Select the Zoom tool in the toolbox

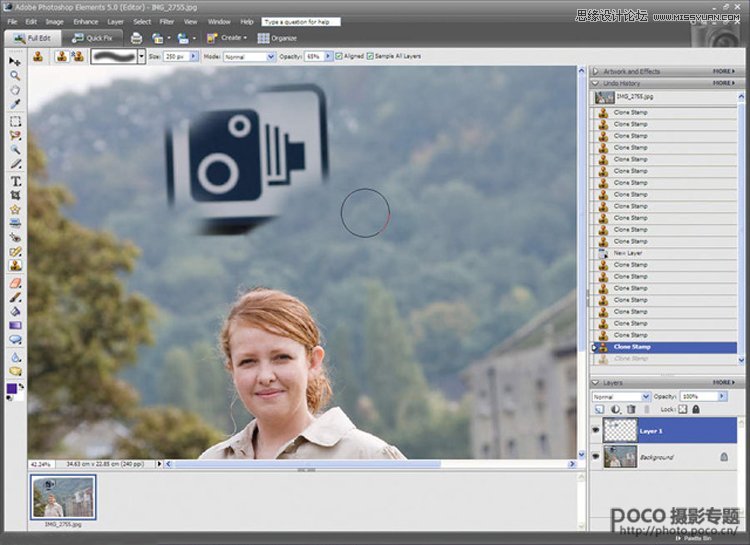[15, 75]
